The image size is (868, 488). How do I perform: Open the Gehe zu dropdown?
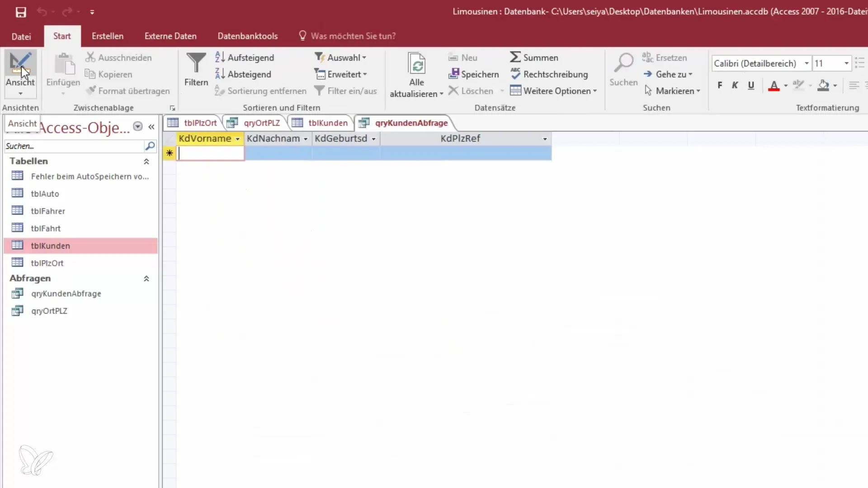668,74
